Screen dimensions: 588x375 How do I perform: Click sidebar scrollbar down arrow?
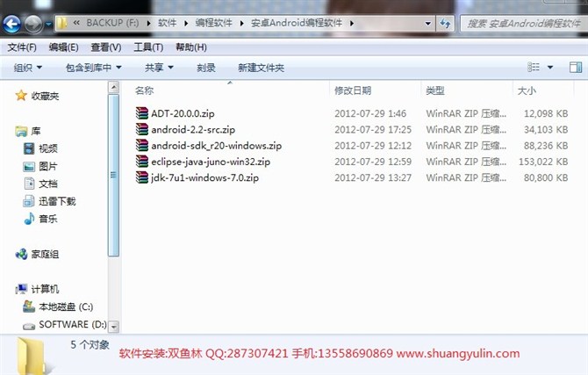[113, 327]
